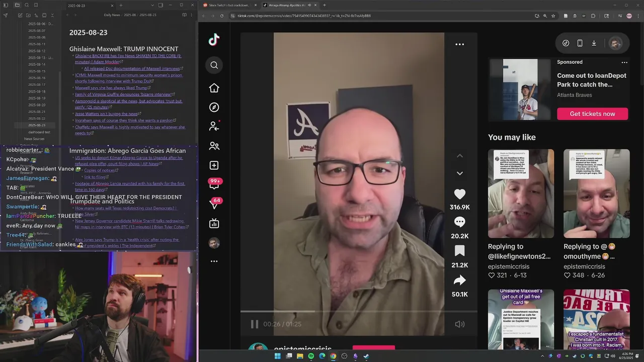Open the More dots in TikTok left sidebar
The image size is (644, 362).
[214, 261]
